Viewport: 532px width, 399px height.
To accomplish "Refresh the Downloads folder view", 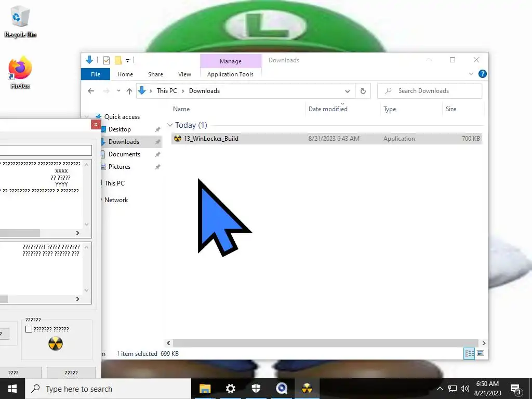I will (363, 91).
